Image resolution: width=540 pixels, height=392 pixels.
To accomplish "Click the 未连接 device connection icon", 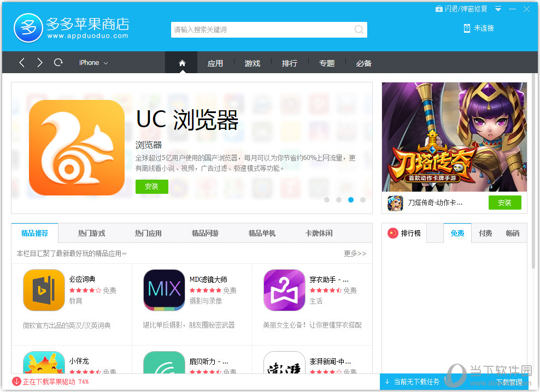I will coord(467,28).
